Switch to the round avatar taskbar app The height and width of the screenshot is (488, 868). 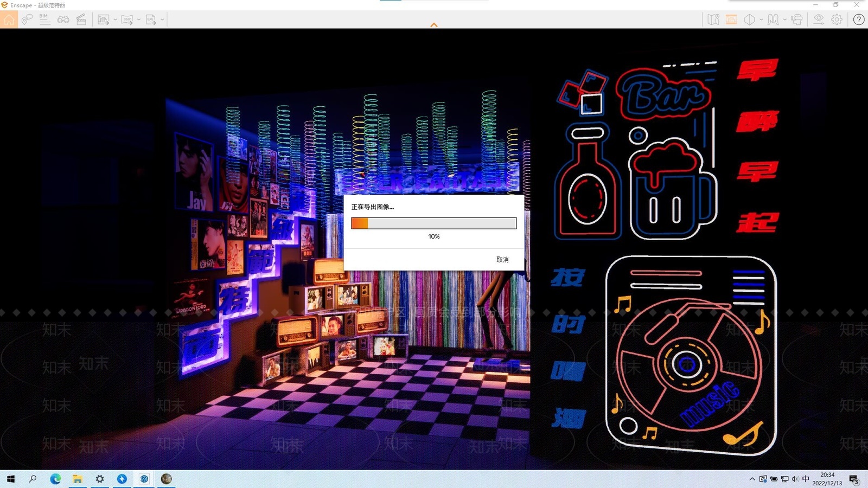(x=166, y=479)
